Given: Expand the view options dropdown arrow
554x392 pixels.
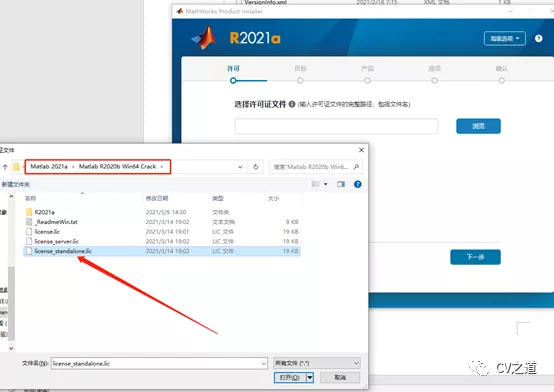Looking at the screenshot, I should point(325,184).
